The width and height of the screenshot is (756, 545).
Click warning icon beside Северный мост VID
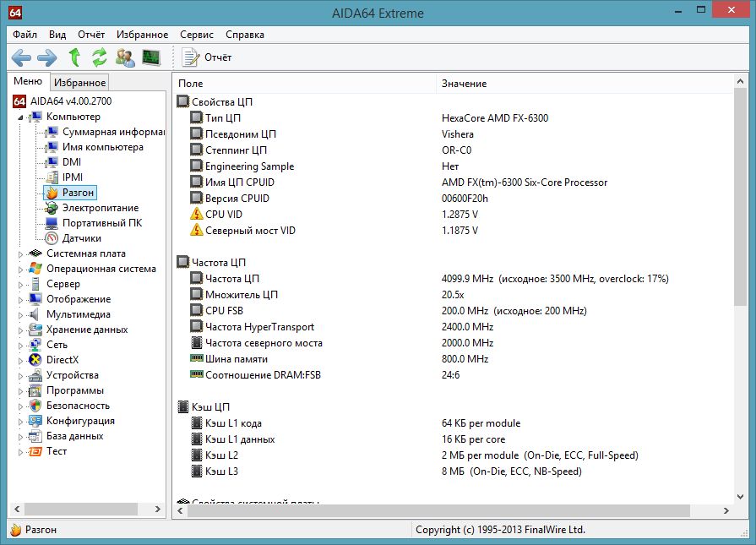(x=196, y=230)
